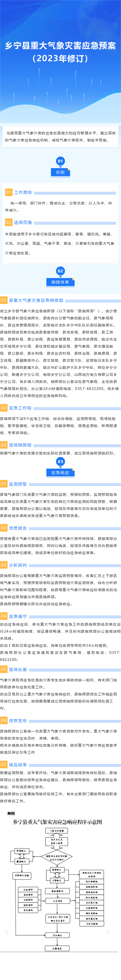Open the 总则 blue section label

tap(60, 172)
